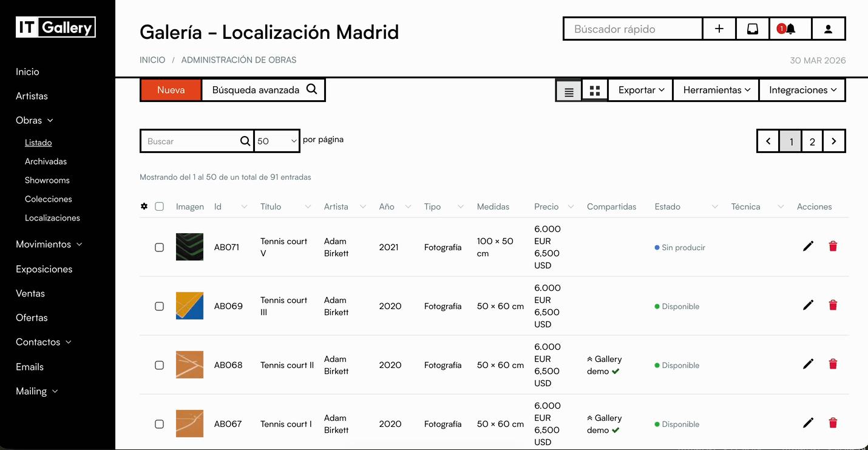Open table column settings gear

[144, 206]
